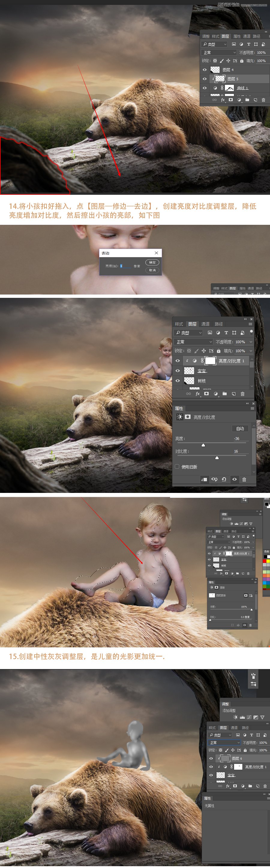New adjustment layer icon in 图层 6 panel footer

242,786
